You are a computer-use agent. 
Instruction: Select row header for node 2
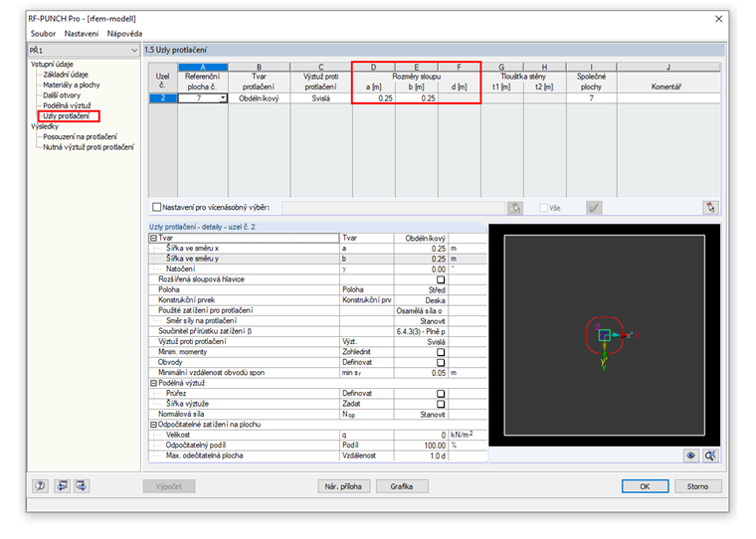click(163, 98)
